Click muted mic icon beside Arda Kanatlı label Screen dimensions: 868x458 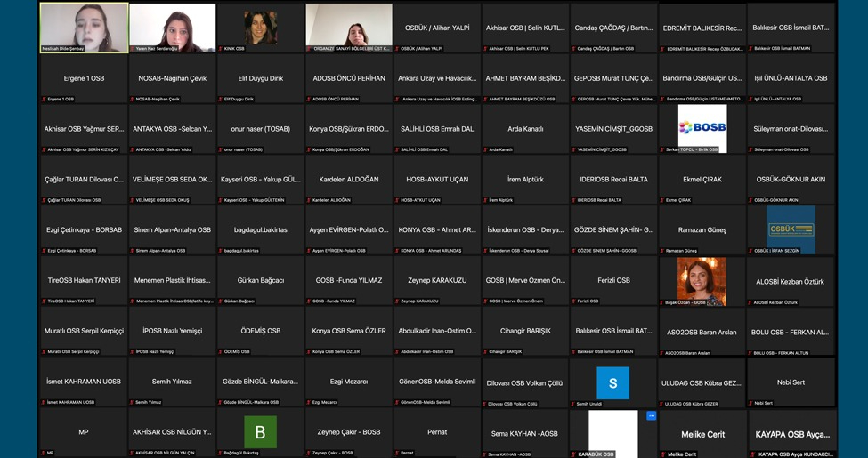click(485, 149)
